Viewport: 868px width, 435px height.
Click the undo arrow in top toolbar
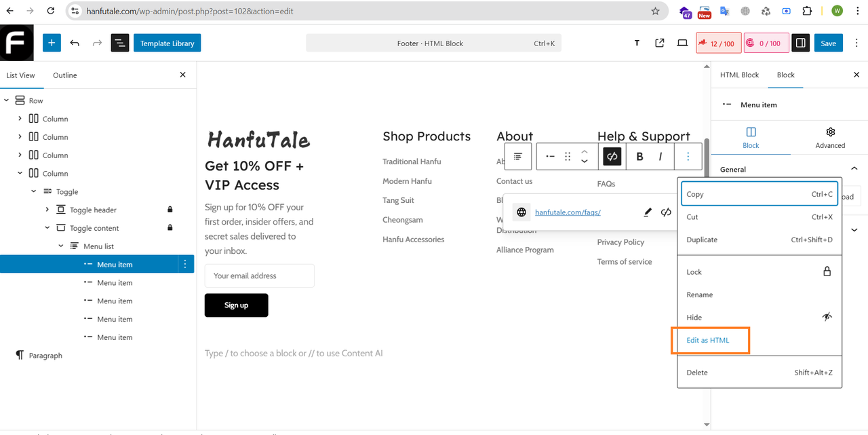[75, 43]
